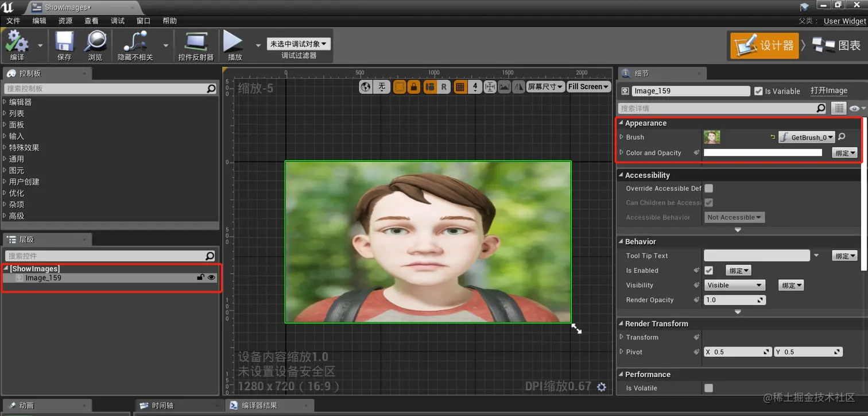Viewport: 868px width, 416px height.
Task: Click the Brush image thumbnail preview
Action: [x=712, y=137]
